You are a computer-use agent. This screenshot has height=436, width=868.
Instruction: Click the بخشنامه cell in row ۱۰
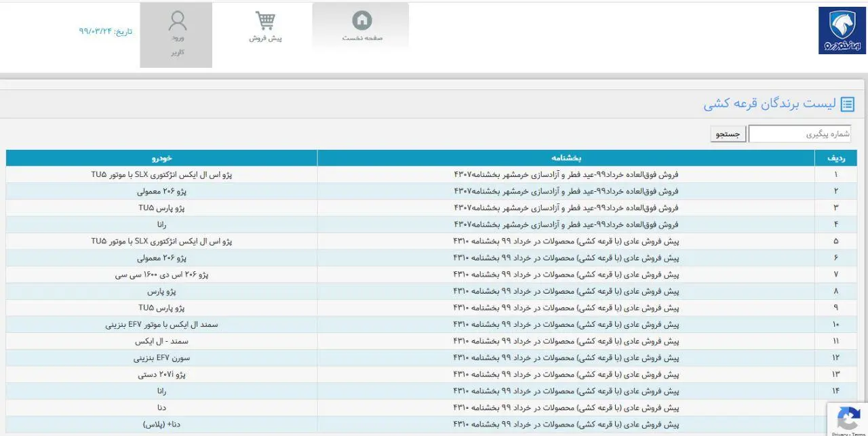point(566,324)
